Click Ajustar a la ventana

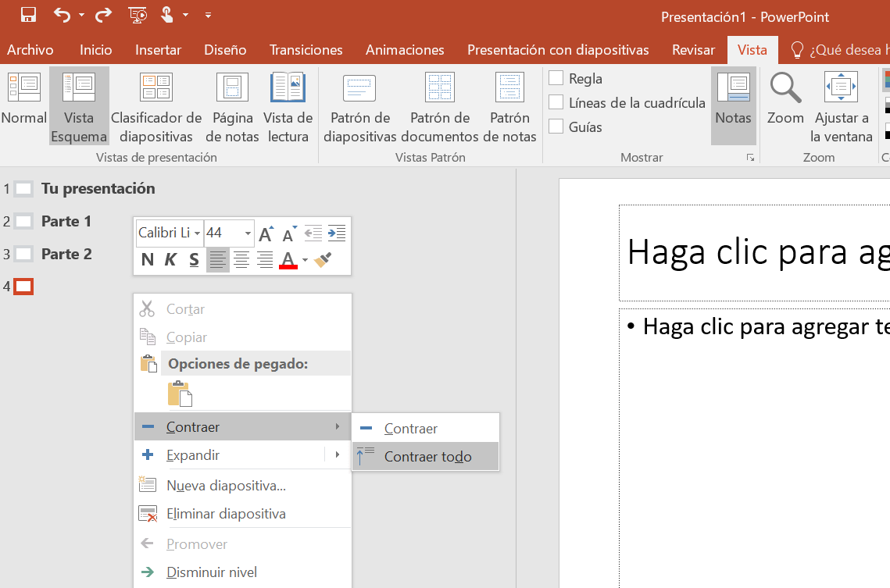(x=842, y=107)
